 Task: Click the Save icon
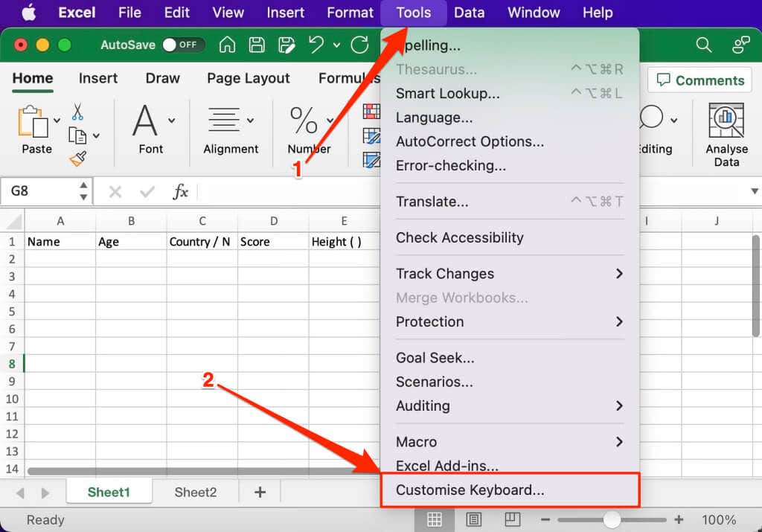click(x=257, y=45)
